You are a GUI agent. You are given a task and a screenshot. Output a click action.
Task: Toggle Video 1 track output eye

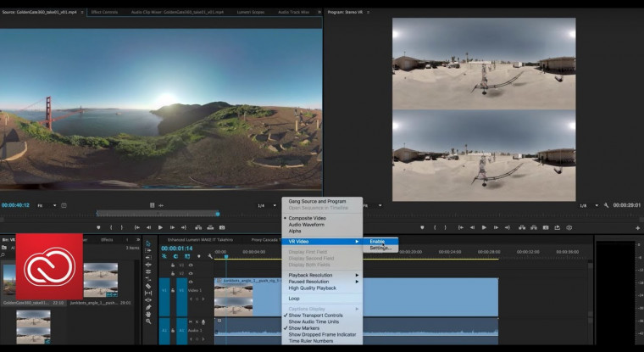pos(191,282)
